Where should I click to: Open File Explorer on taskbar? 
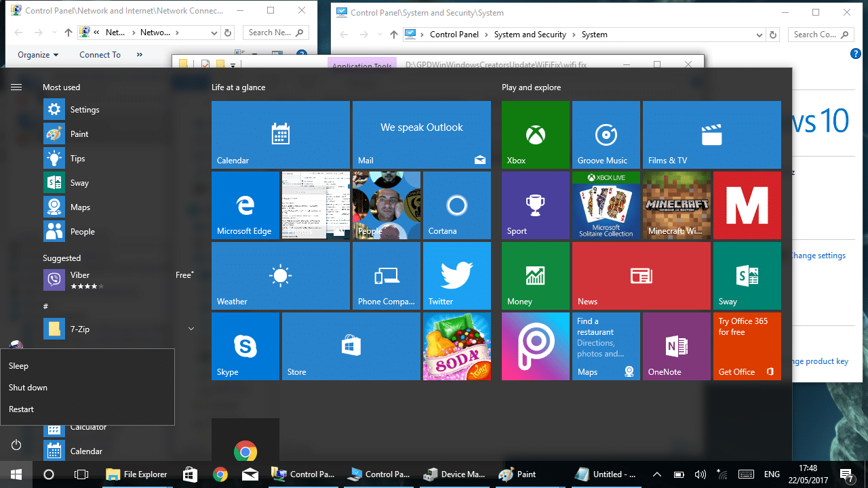[136, 474]
